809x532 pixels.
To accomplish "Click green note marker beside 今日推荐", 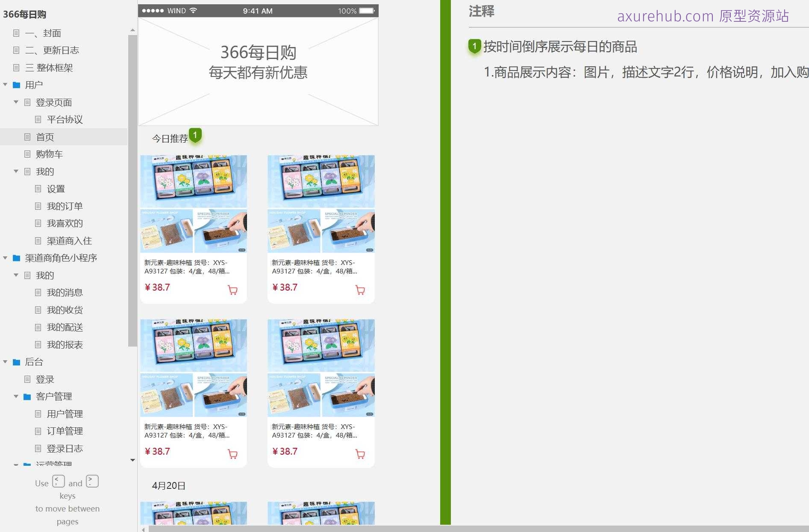I will pos(195,135).
